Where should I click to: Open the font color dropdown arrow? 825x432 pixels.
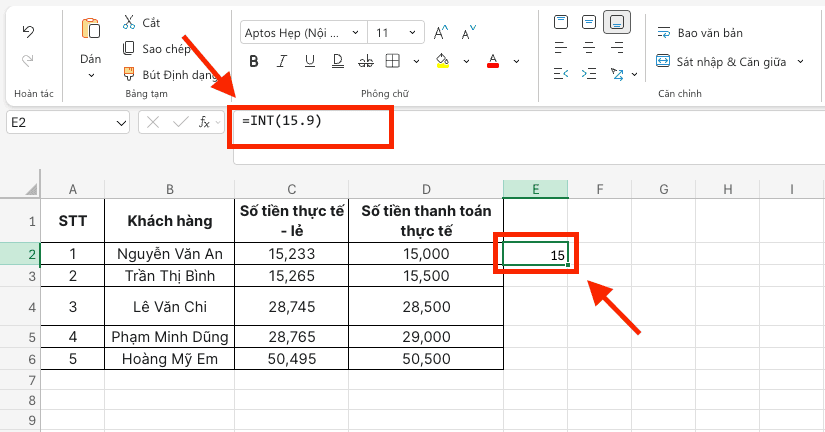(516, 62)
